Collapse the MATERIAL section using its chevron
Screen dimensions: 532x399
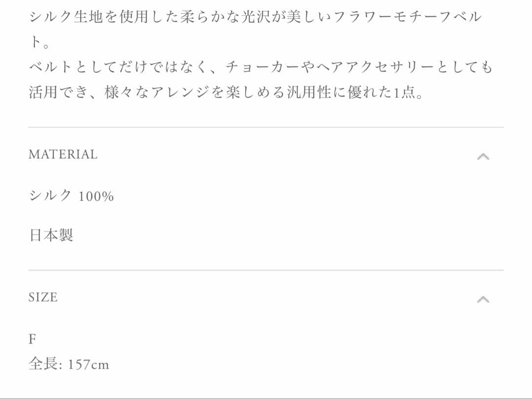[484, 156]
